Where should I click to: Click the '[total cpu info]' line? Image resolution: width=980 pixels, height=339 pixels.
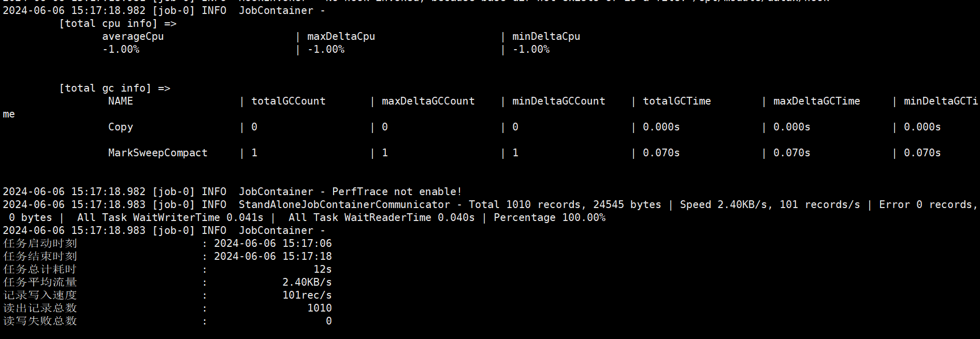pyautogui.click(x=118, y=23)
